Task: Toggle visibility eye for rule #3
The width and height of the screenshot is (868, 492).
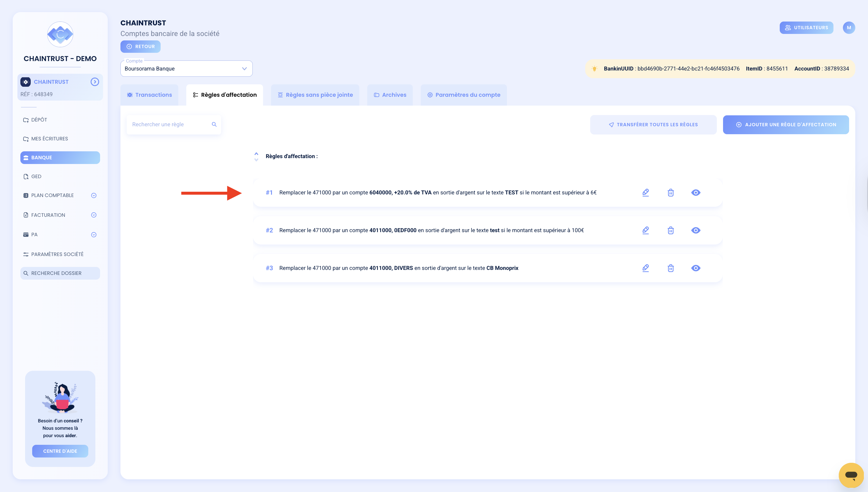Action: (x=696, y=268)
